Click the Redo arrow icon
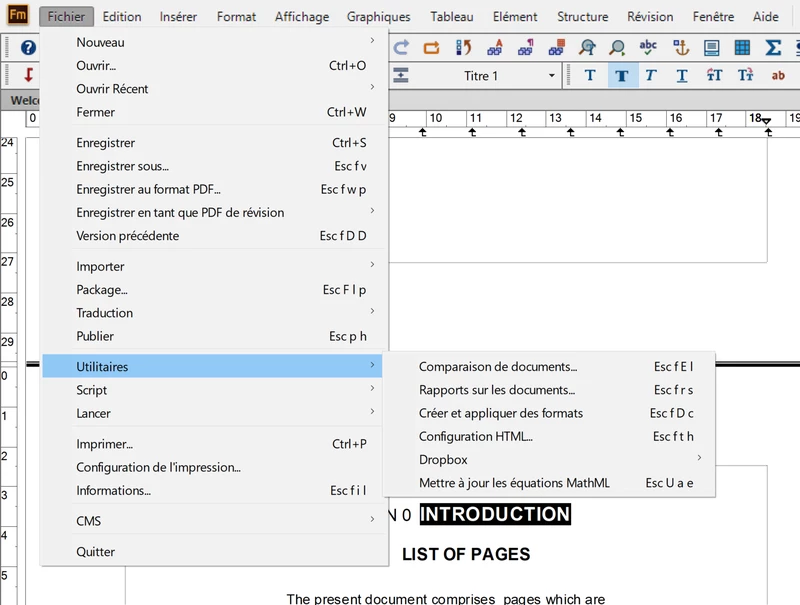Image resolution: width=800 pixels, height=605 pixels. (401, 47)
